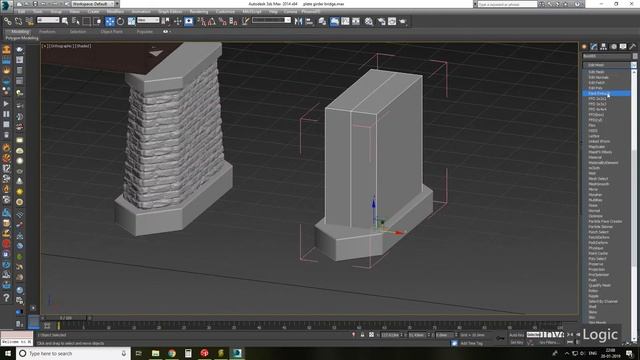Open the Graph Editors menu
The image size is (640, 360).
point(170,12)
